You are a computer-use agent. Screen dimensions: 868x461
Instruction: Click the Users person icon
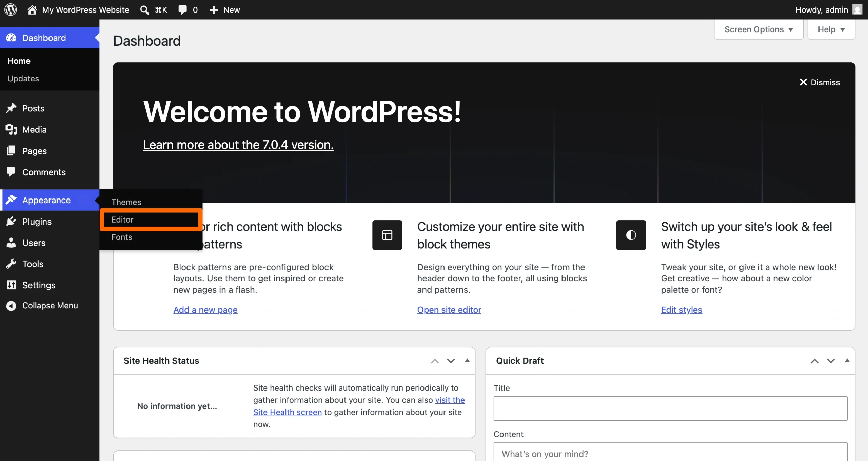pyautogui.click(x=11, y=243)
